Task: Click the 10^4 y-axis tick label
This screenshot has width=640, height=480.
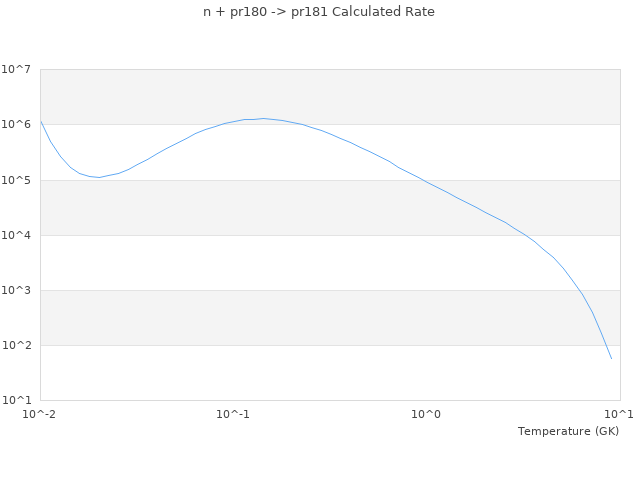Action: click(17, 235)
